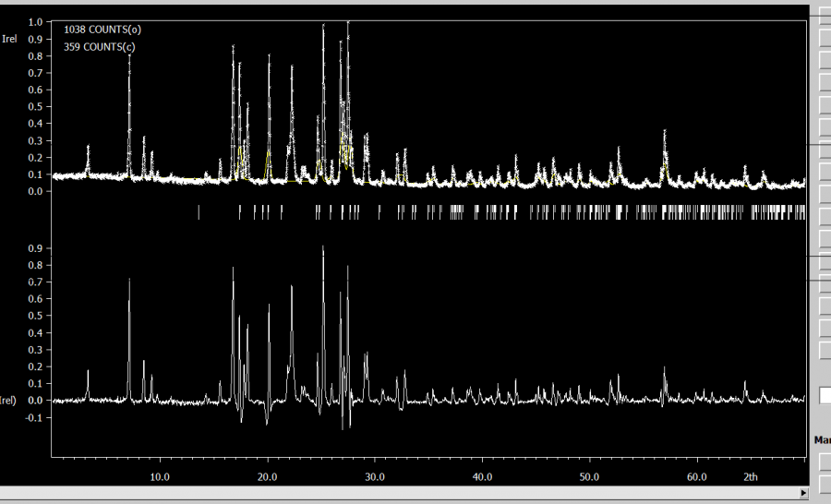Click the 1038 COUNTS(o) label
This screenshot has width=831, height=504.
click(102, 30)
